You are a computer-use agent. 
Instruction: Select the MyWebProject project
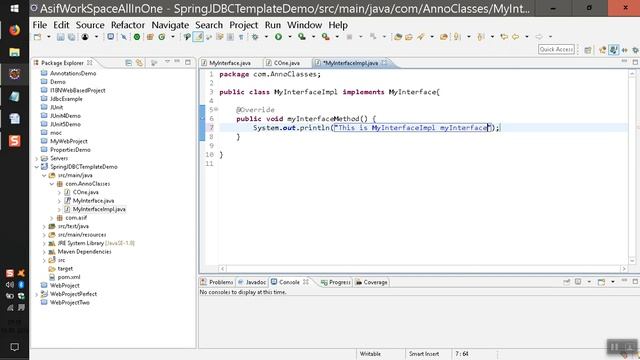coord(69,141)
